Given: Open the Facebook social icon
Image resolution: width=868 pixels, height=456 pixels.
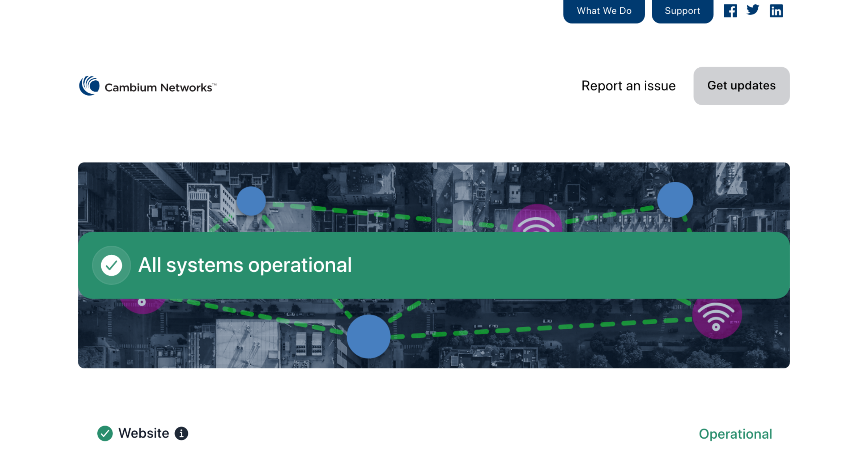Looking at the screenshot, I should click(730, 11).
